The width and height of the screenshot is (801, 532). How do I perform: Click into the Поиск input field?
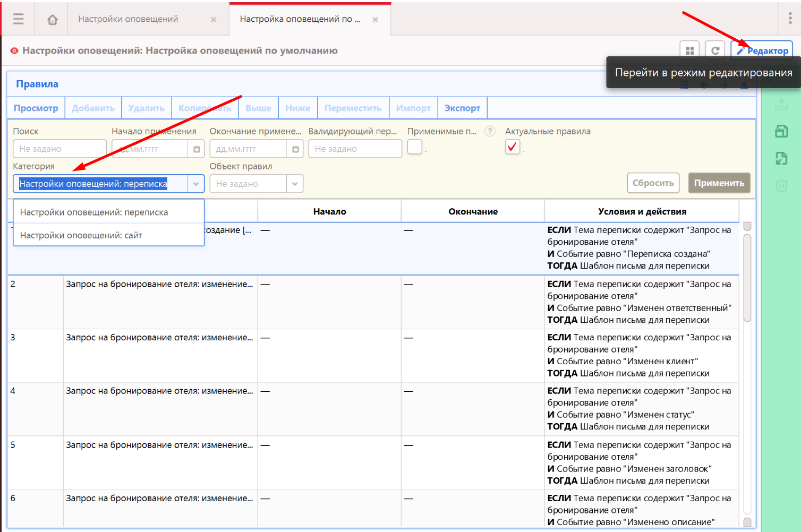59,149
